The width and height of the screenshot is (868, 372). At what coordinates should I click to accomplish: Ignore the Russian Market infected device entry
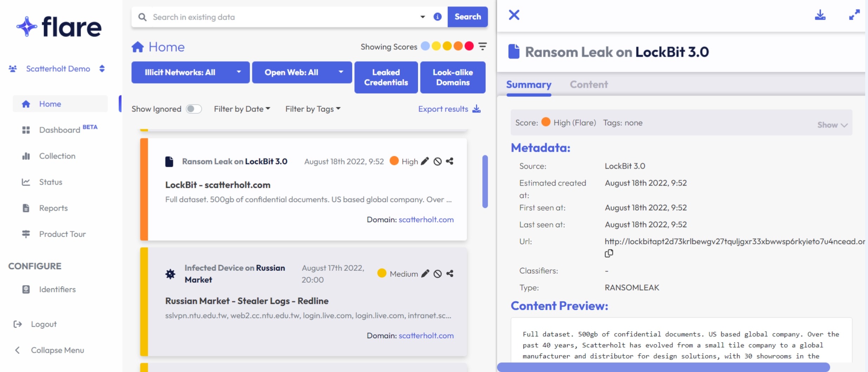[x=437, y=274]
